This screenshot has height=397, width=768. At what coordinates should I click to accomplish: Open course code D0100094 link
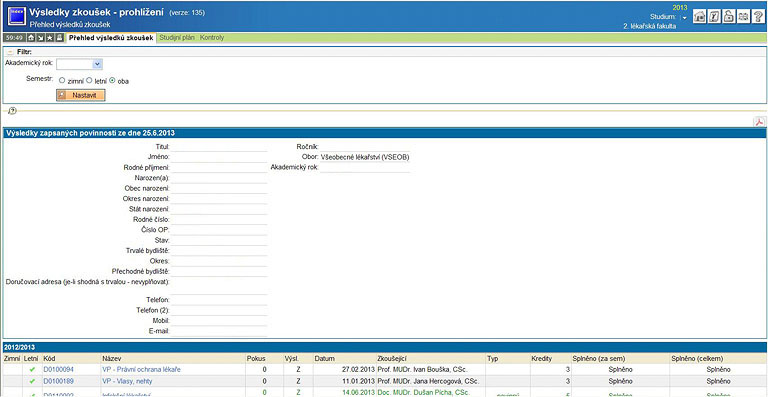58,370
